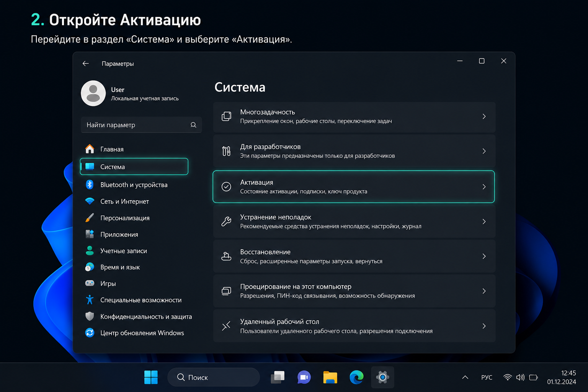Screen dimensions: 588x392
Task: Expand Проецирование на этот компьютер chevron
Action: 484,291
